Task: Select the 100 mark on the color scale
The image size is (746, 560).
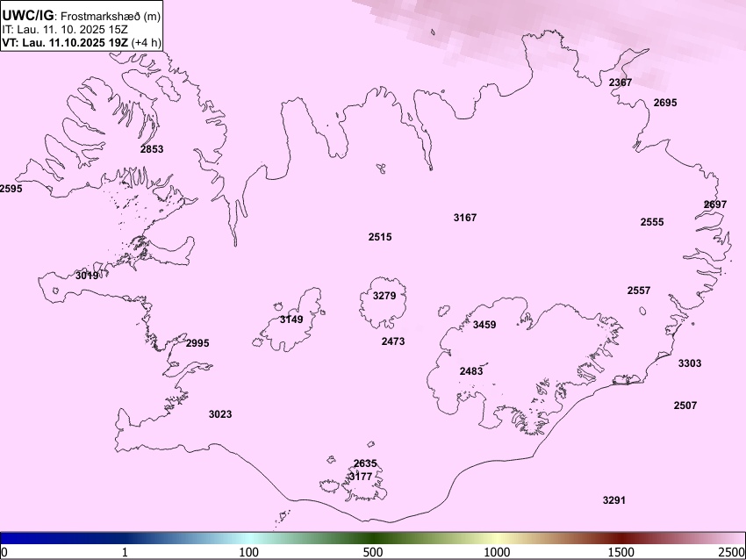Action: [x=249, y=552]
